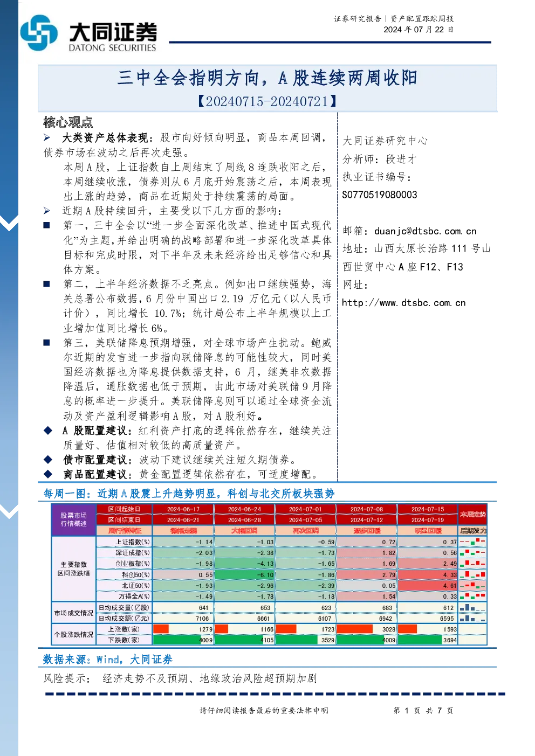Select the report title 三中全会指明方向

pos(189,78)
